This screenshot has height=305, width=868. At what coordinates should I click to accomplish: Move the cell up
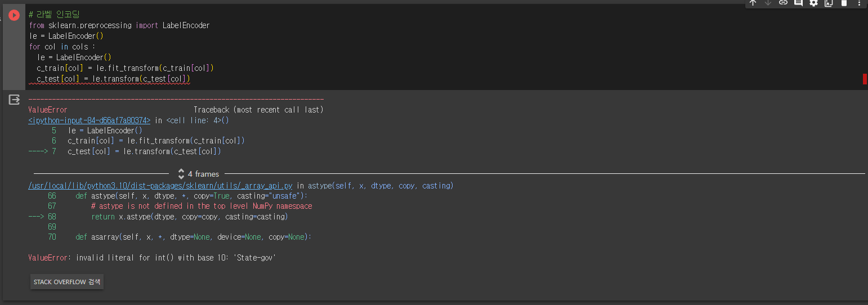753,3
